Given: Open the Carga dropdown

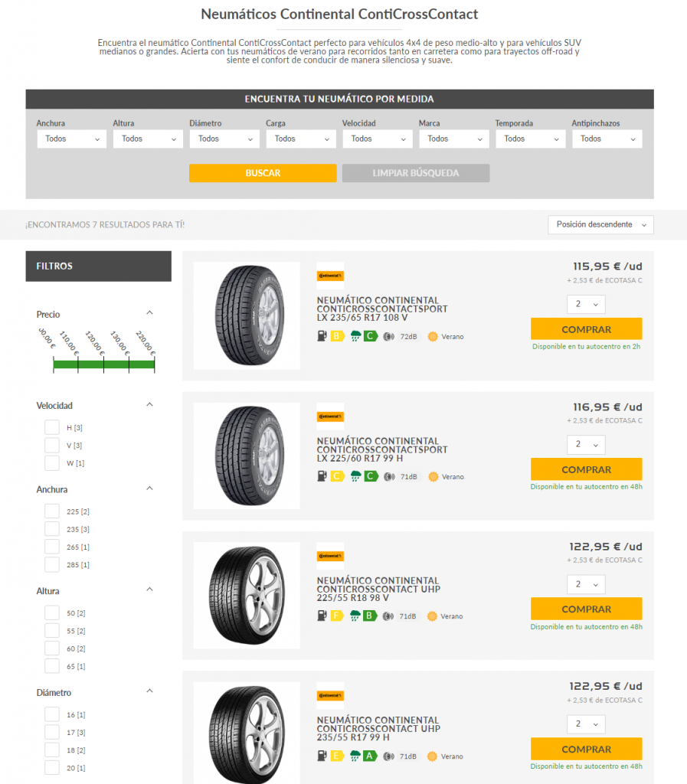Looking at the screenshot, I should click(301, 139).
